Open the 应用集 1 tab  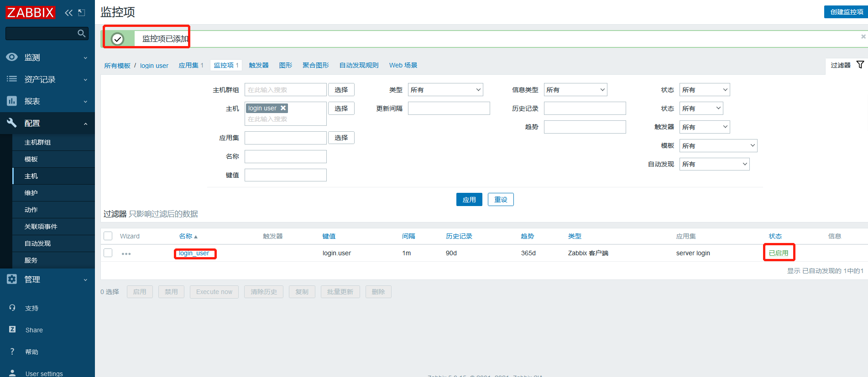click(x=191, y=65)
